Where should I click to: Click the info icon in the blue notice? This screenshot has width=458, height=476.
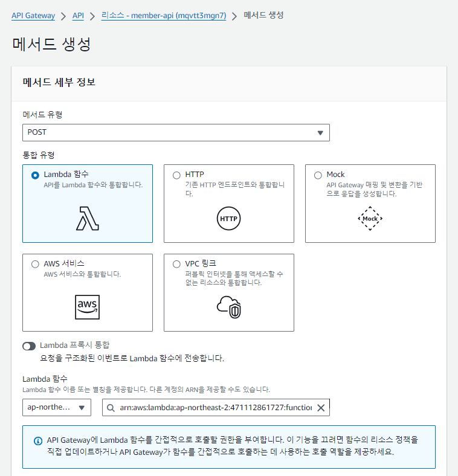point(38,441)
